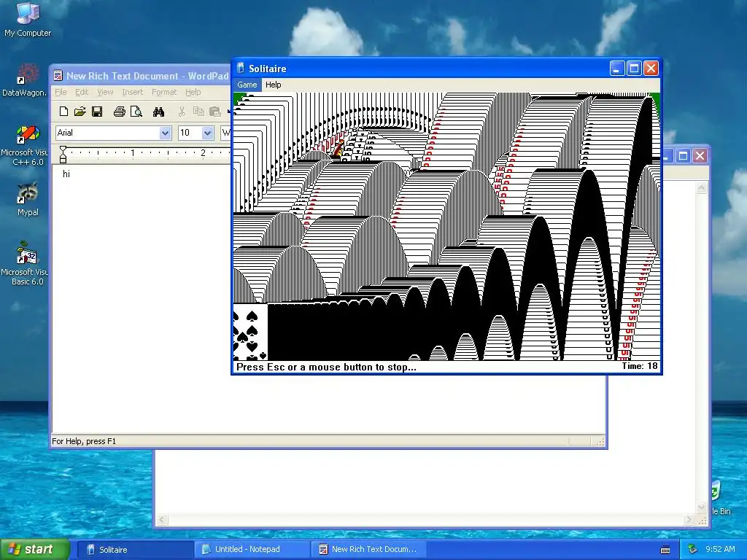Maximize the Solitaire window
This screenshot has height=560, width=747.
[634, 69]
